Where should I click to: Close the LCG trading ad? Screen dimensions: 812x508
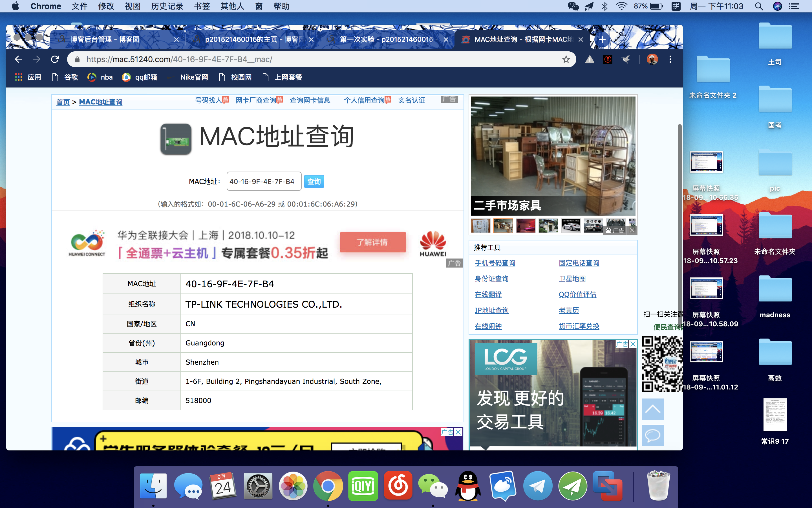[633, 344]
